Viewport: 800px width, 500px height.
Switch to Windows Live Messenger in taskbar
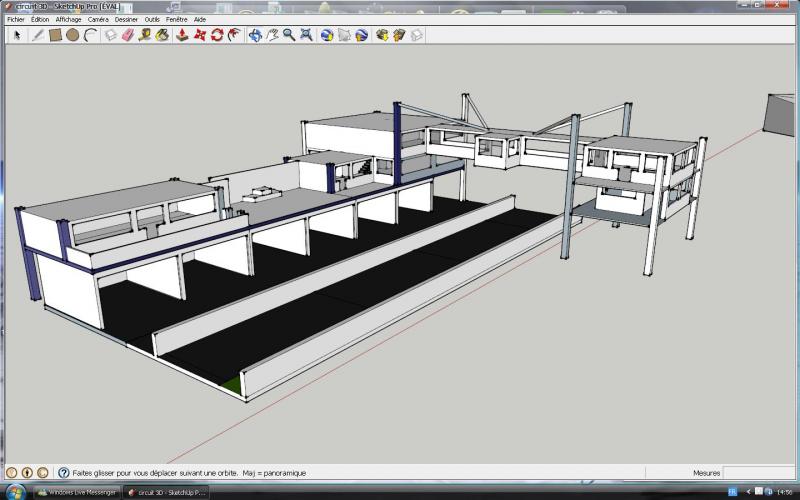click(78, 492)
